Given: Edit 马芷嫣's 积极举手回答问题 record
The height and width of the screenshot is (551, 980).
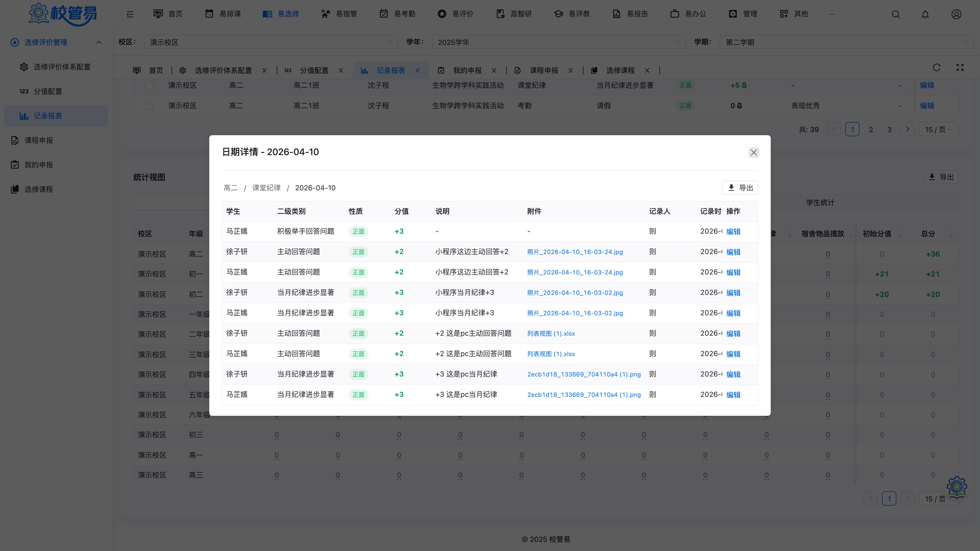Looking at the screenshot, I should tap(733, 232).
